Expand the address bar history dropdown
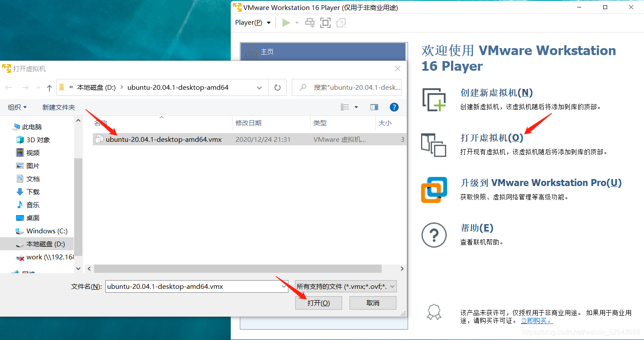The height and width of the screenshot is (340, 644). [259, 88]
